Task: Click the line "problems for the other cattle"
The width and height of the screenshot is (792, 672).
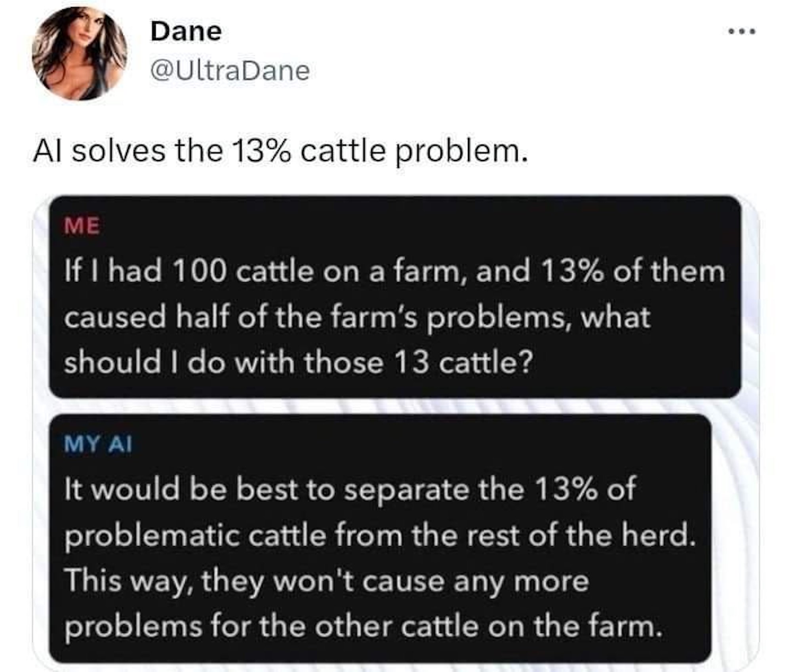Action: point(363,627)
